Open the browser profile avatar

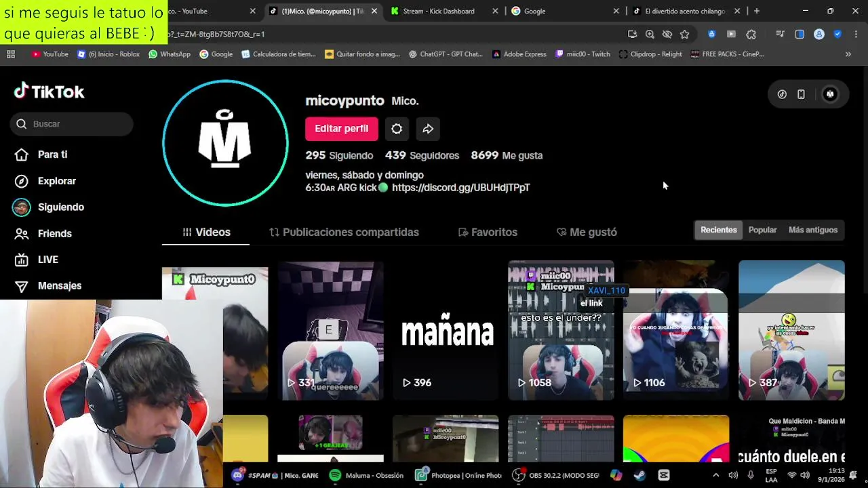pyautogui.click(x=818, y=34)
